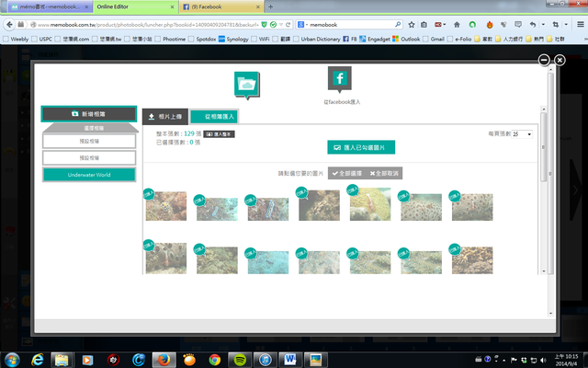Click the outer dialog scrollbar down arrow
The image size is (588, 368).
(550, 314)
